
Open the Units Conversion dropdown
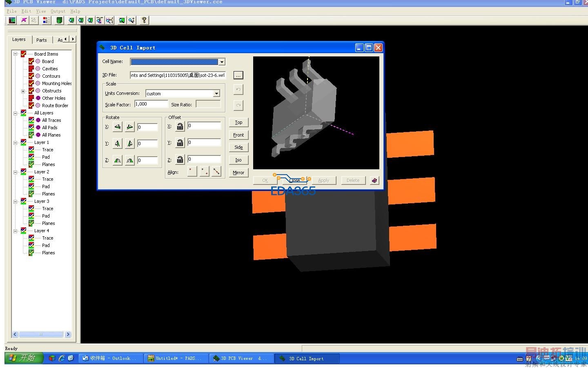click(216, 94)
